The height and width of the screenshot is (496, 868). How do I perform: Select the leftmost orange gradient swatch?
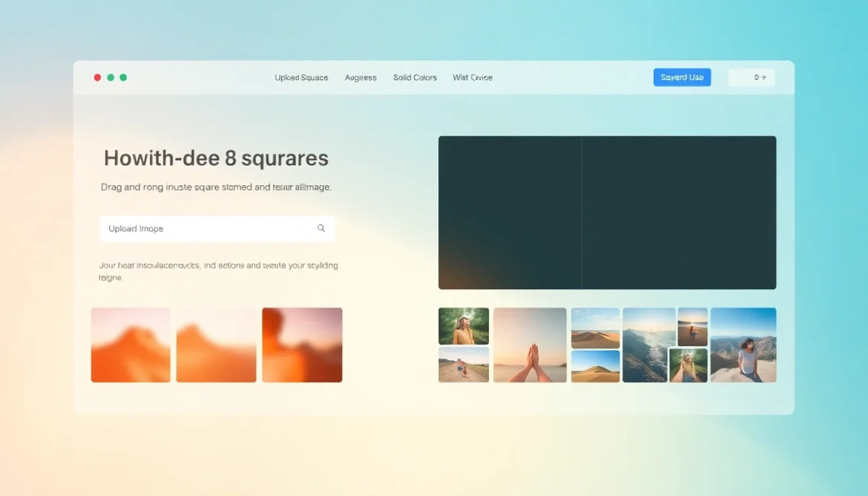tap(131, 344)
